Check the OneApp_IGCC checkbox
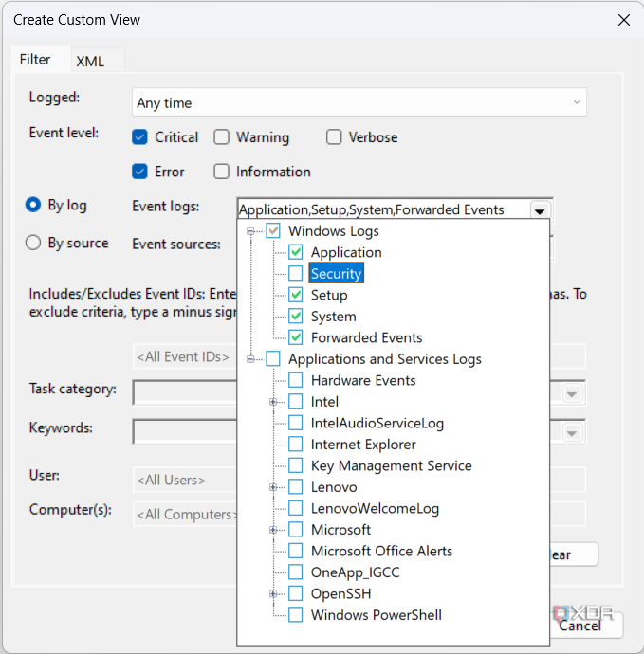This screenshot has height=654, width=644. pos(296,572)
